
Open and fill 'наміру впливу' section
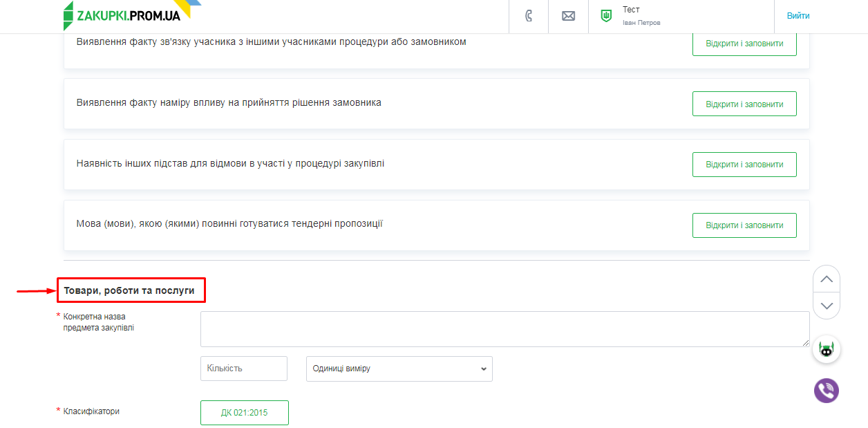click(x=744, y=104)
